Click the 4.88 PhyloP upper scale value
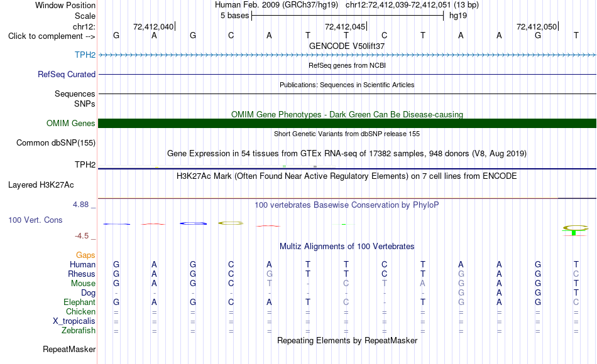 click(x=80, y=205)
